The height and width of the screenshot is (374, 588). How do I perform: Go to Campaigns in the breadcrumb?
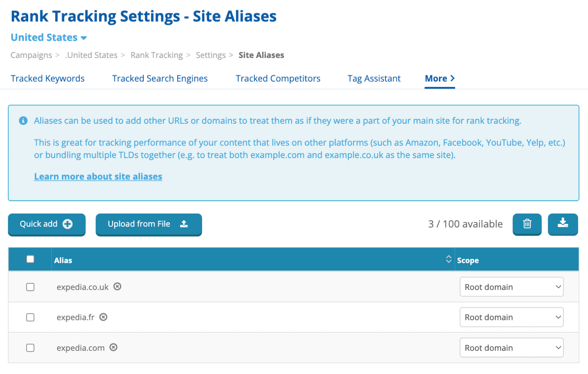click(31, 55)
